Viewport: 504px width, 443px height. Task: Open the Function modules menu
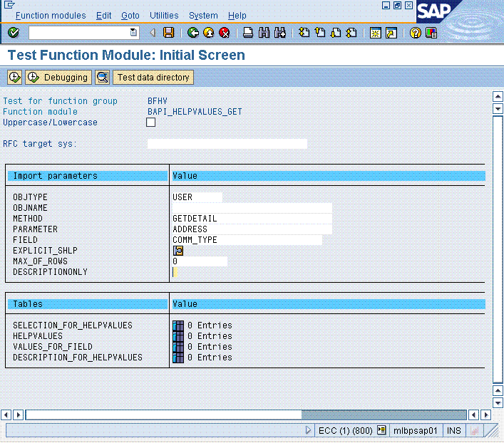[x=51, y=16]
